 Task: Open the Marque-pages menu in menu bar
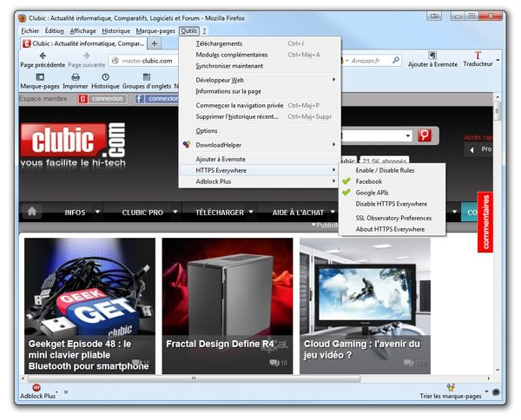155,31
